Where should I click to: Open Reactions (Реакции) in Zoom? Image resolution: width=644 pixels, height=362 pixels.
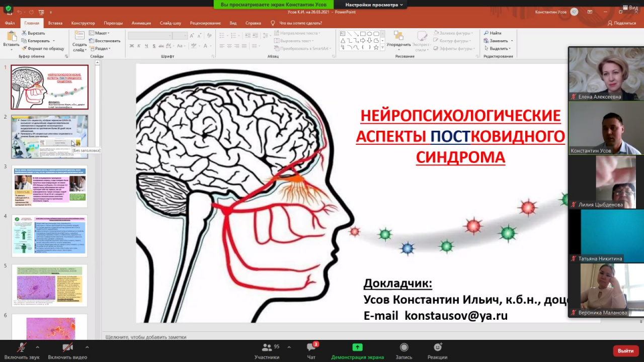tap(437, 348)
